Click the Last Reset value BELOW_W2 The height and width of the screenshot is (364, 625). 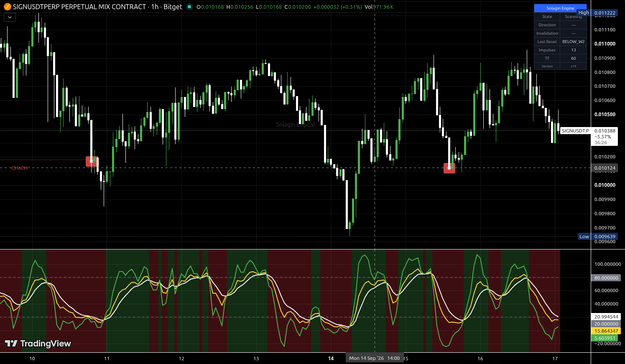pos(573,42)
